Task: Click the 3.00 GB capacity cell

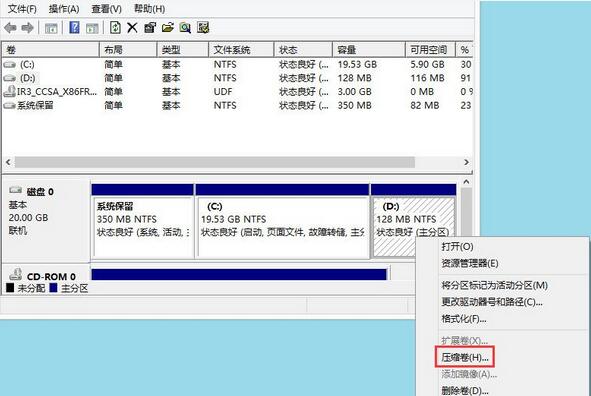Action: (354, 92)
